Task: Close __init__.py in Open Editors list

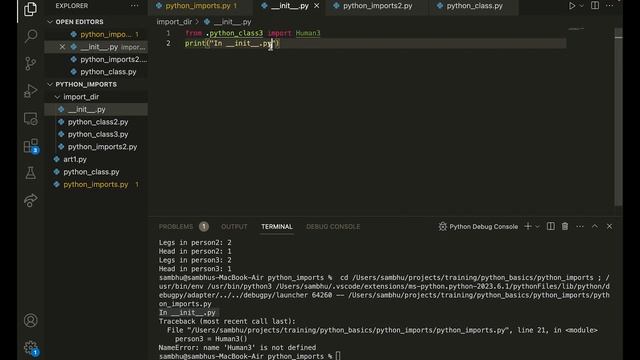Action: [62, 47]
